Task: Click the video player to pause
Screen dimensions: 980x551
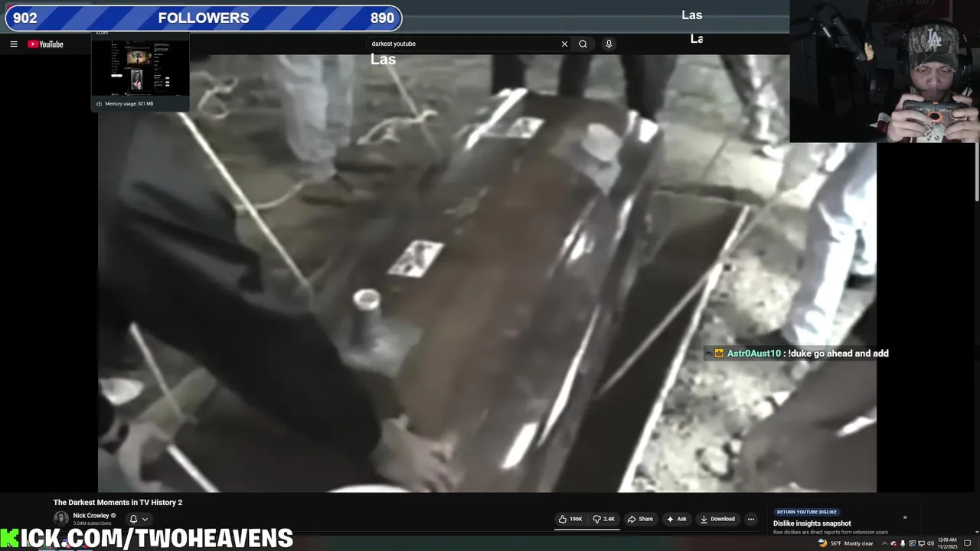Action: [487, 273]
